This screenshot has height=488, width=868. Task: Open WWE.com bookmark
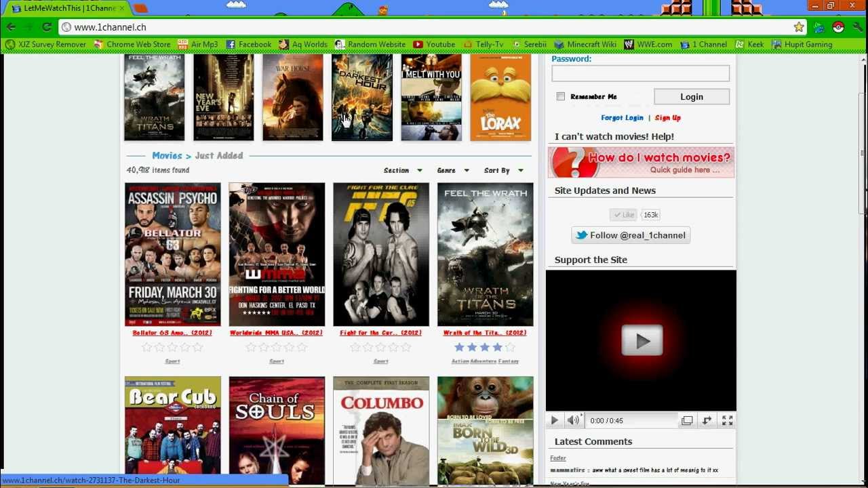pyautogui.click(x=648, y=45)
